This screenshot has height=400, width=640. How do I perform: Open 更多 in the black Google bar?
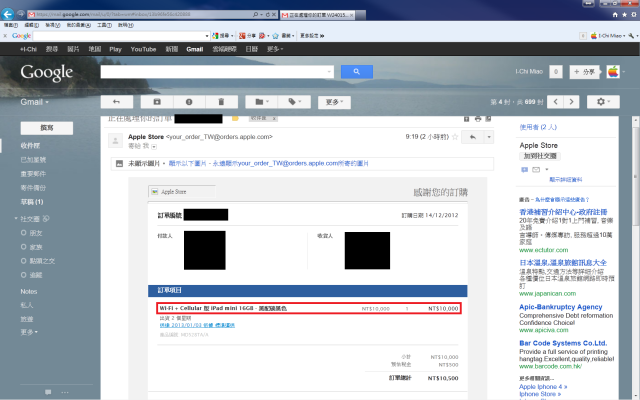tap(275, 49)
